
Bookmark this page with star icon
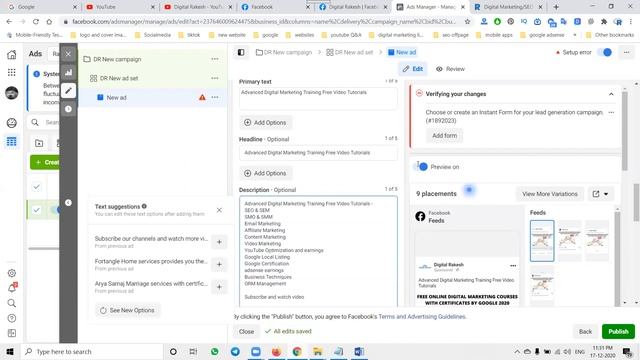click(467, 21)
